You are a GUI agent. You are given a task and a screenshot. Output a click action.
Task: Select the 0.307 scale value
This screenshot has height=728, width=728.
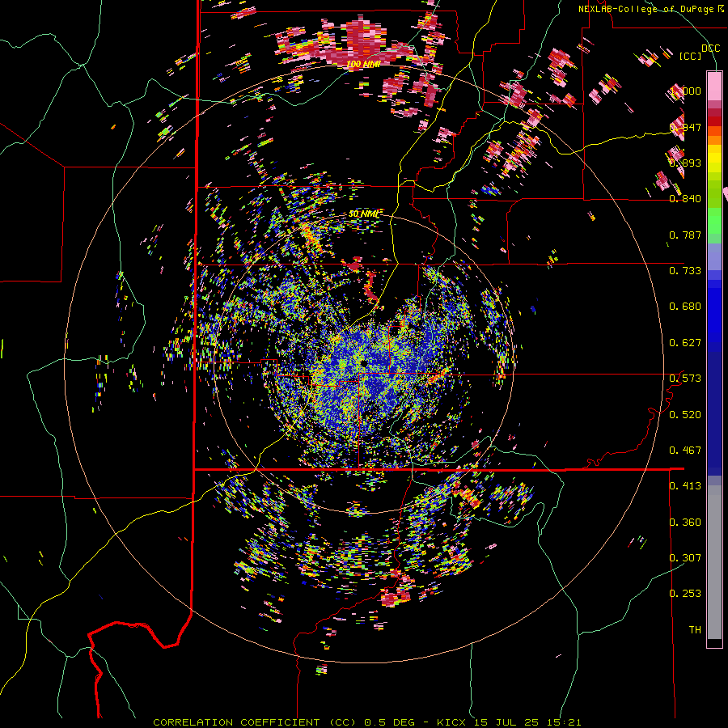685,558
